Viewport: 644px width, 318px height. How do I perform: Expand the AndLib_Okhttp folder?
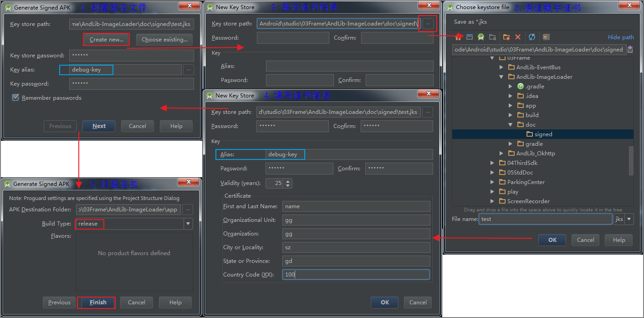pos(501,154)
